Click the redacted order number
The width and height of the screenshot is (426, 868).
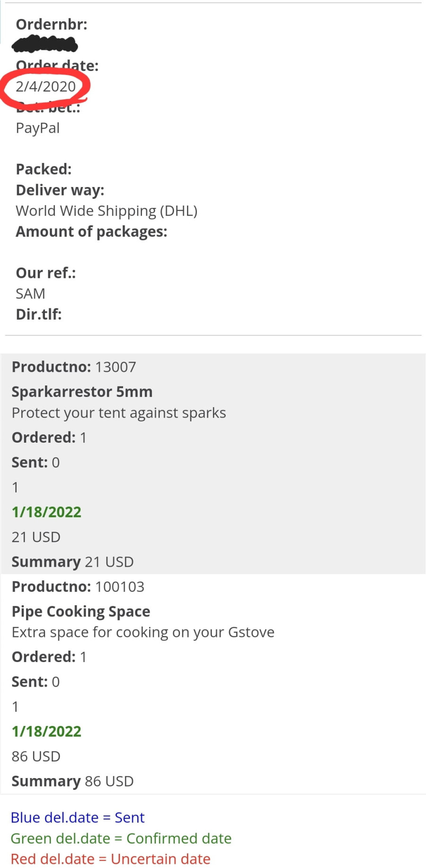(x=45, y=45)
